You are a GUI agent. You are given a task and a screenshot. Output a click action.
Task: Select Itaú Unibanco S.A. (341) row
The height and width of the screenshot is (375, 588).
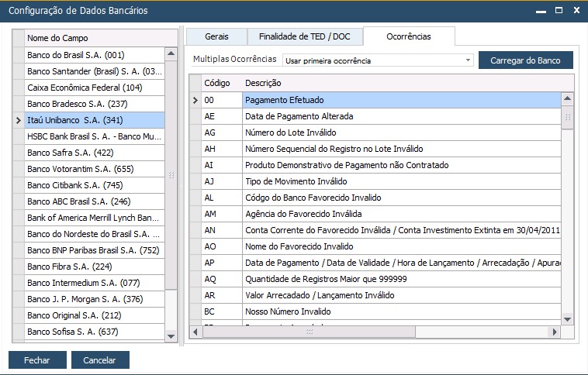[95, 120]
